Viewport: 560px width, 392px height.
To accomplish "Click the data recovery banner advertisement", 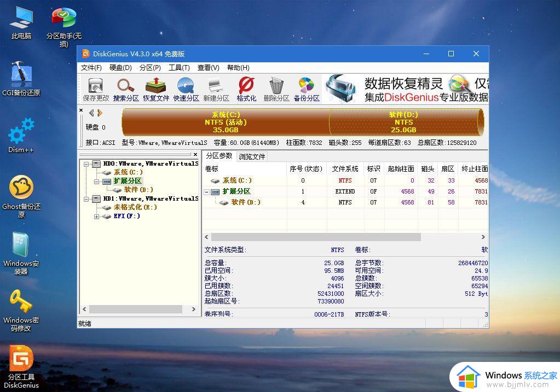I will (x=406, y=89).
